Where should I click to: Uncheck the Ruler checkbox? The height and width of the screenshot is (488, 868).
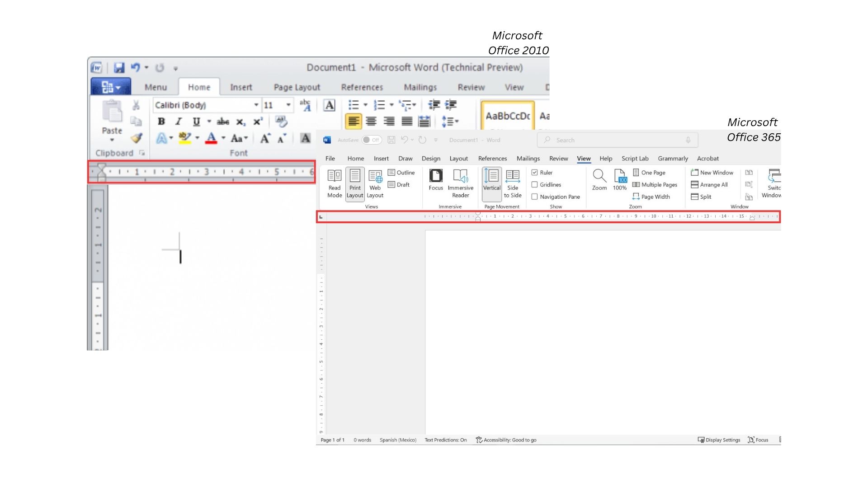(534, 173)
